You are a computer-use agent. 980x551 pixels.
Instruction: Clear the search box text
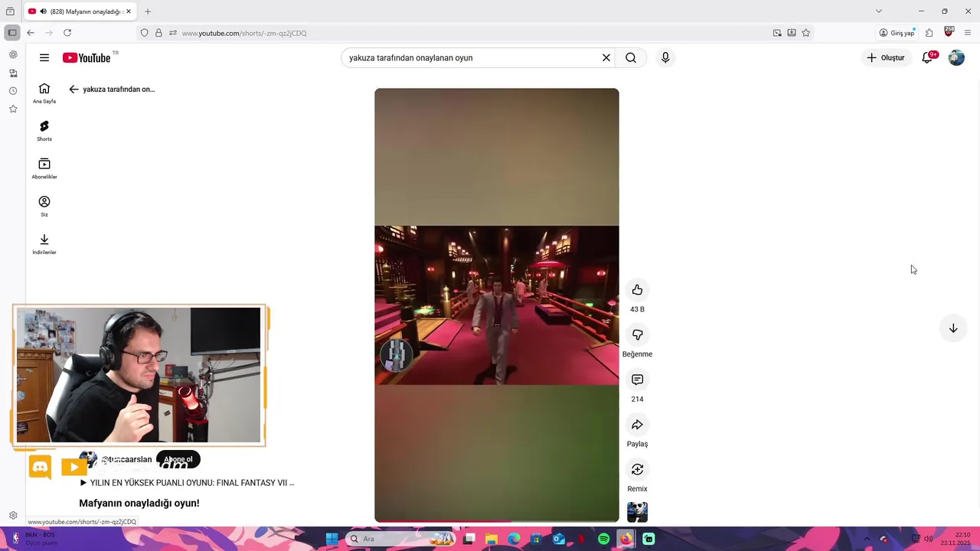click(x=606, y=57)
